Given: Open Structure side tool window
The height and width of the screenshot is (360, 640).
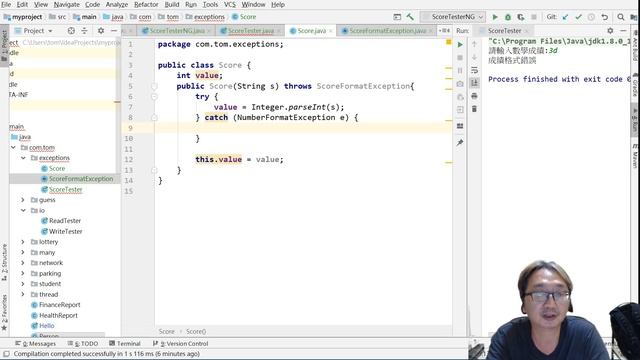Looking at the screenshot, I should [4, 262].
